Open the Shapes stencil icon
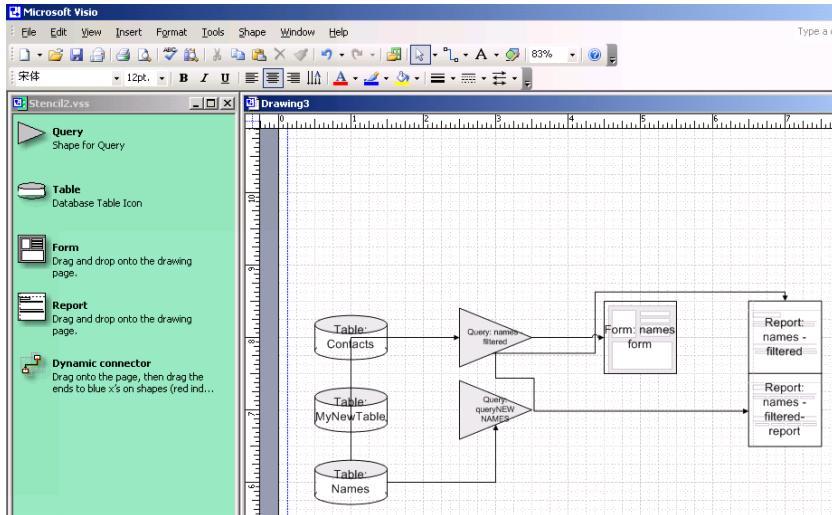 click(x=394, y=55)
